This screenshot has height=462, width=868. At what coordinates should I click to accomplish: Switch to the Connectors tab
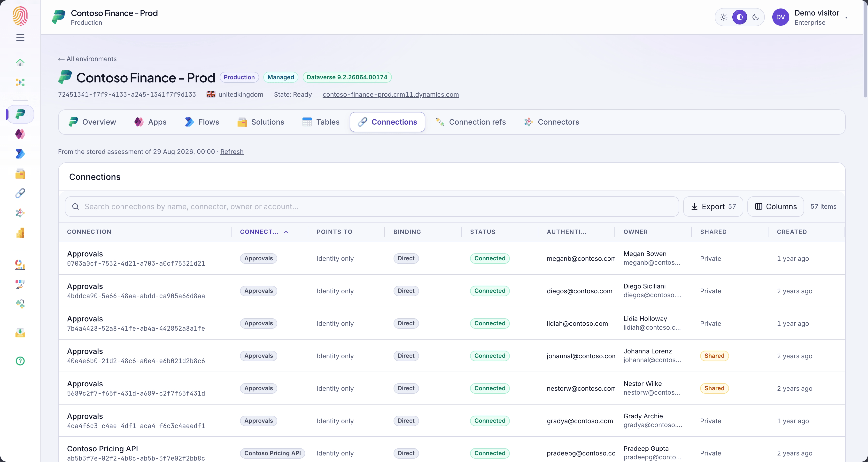click(551, 122)
